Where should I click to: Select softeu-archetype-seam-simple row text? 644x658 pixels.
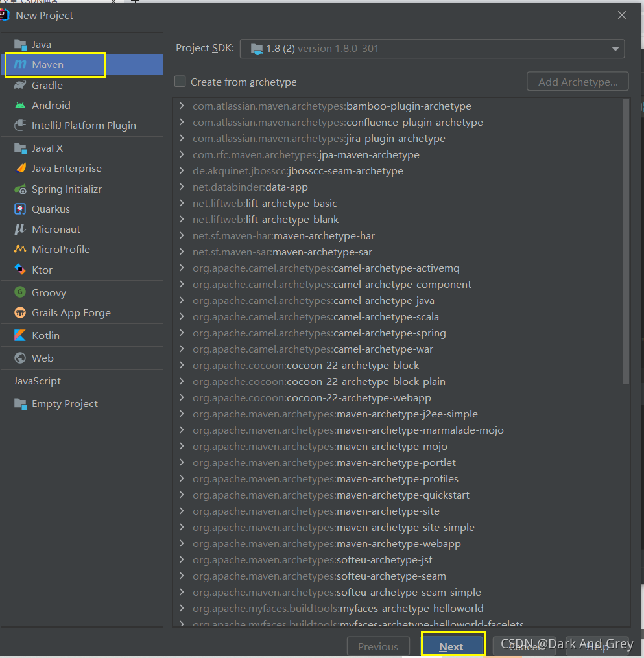337,592
